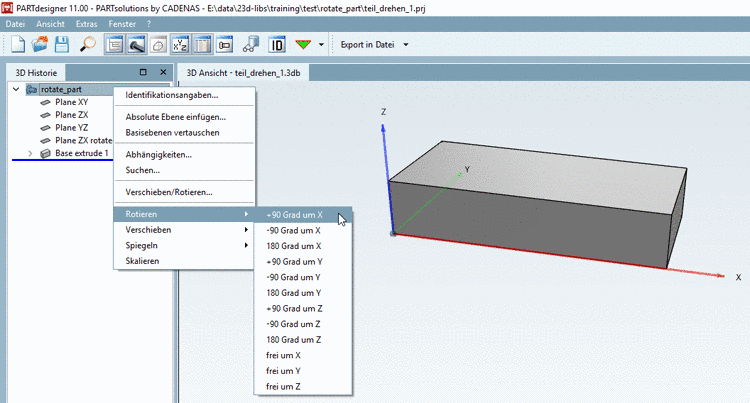Open the ? help menu
The image size is (750, 403).
pyautogui.click(x=149, y=24)
